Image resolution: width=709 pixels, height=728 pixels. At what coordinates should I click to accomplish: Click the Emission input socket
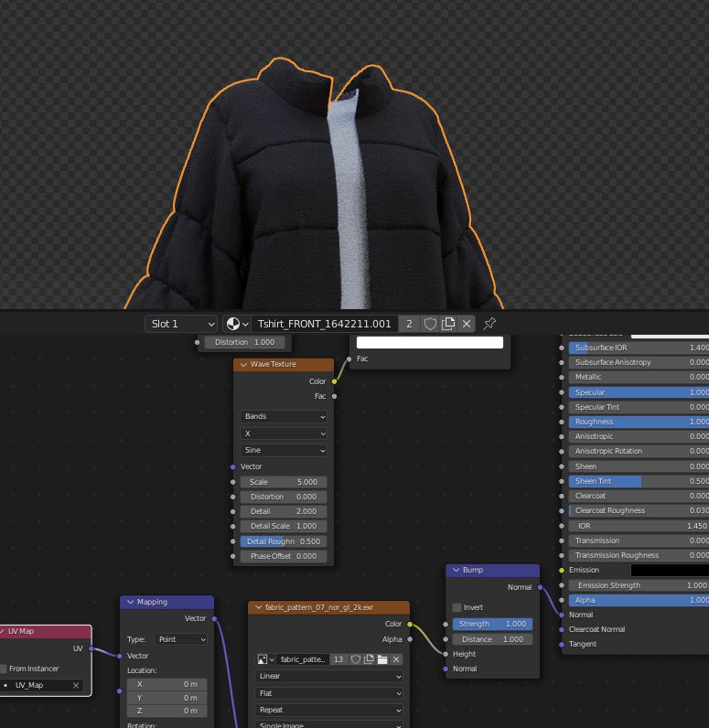[x=562, y=570]
